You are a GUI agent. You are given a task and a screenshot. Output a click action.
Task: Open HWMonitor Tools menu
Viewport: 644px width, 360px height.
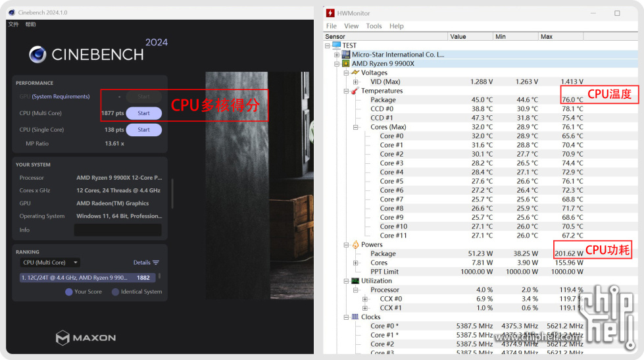tap(374, 26)
